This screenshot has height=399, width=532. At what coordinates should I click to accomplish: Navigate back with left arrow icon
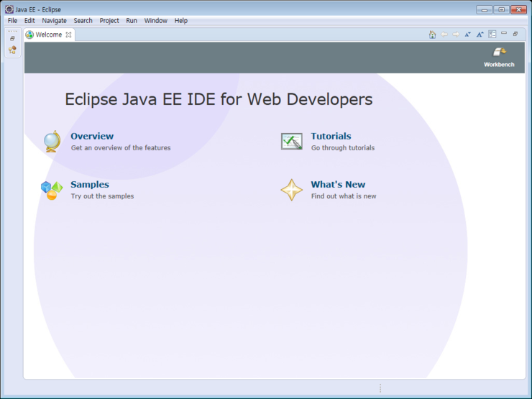pyautogui.click(x=444, y=35)
